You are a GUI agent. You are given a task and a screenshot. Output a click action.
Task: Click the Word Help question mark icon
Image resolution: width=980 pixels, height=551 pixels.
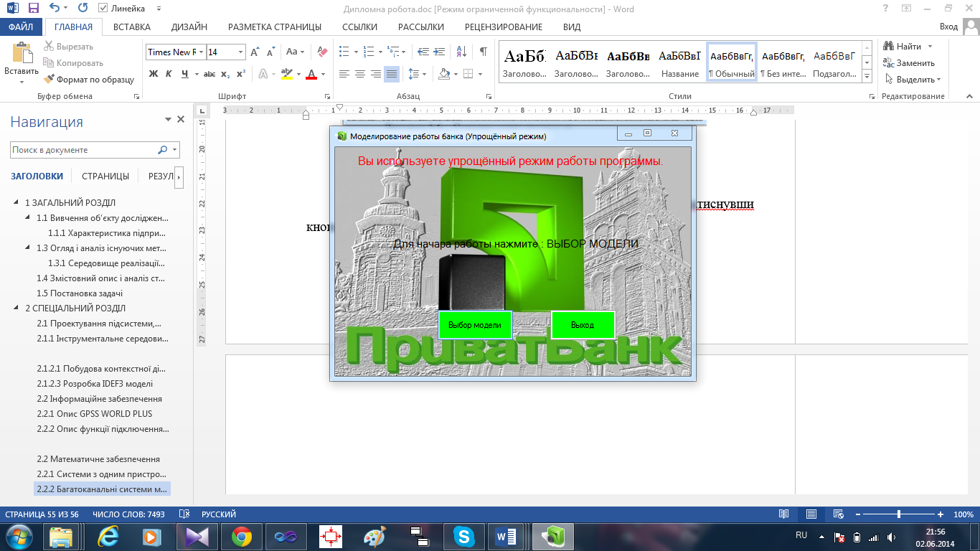pos(885,8)
